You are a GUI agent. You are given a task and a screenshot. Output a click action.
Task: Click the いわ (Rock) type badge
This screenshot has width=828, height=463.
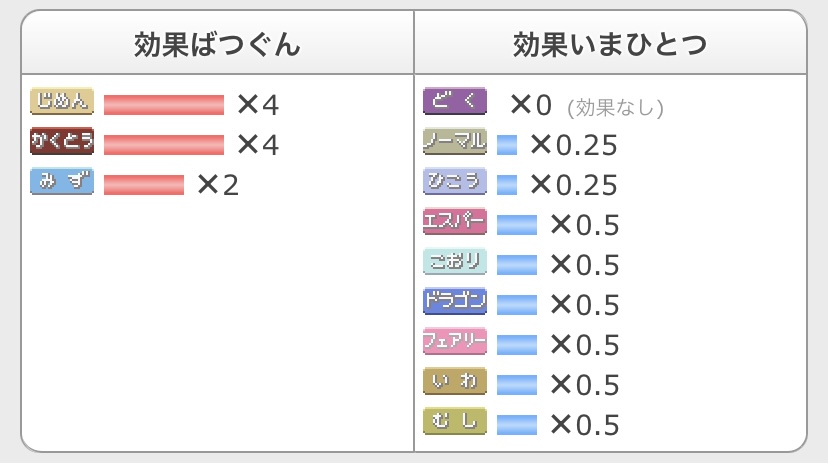coord(455,382)
